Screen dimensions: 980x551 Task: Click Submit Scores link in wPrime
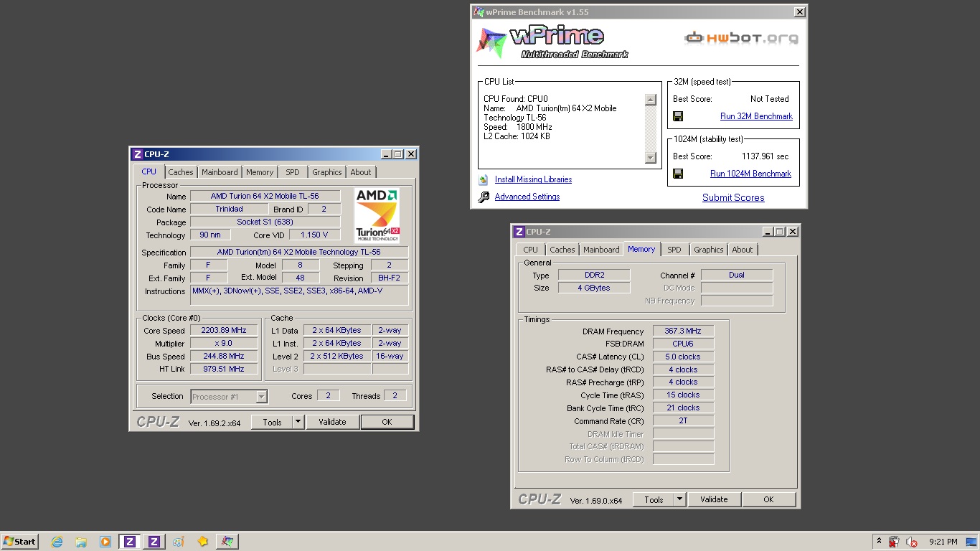coord(733,198)
